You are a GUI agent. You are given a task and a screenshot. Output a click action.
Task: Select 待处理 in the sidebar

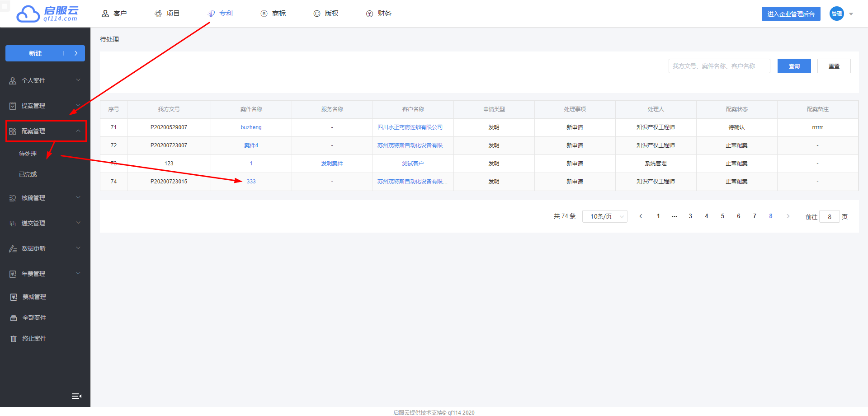click(x=28, y=154)
